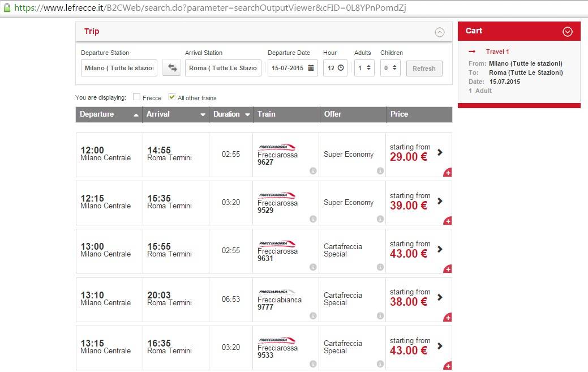Click the Departure Station input field
The image size is (588, 372).
click(119, 68)
